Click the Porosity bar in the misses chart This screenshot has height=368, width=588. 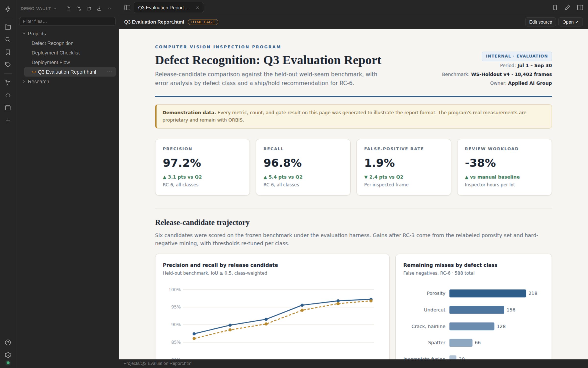pos(488,293)
